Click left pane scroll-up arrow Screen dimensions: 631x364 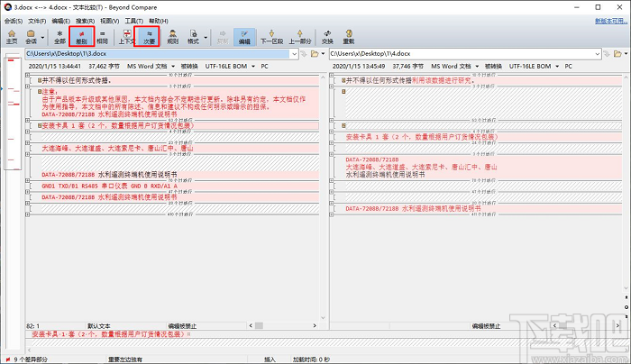(x=323, y=76)
